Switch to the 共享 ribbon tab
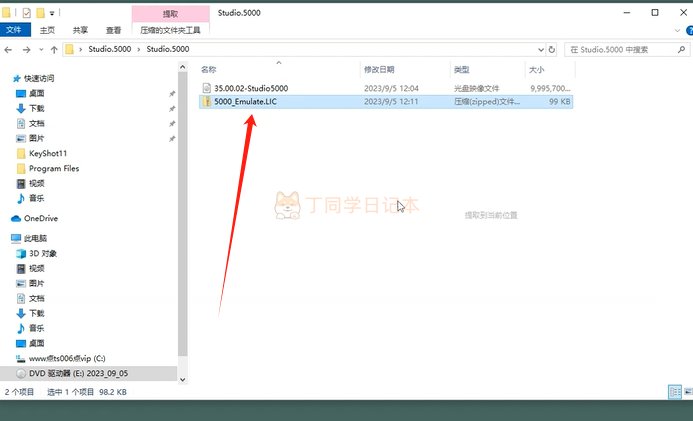Image resolution: width=693 pixels, height=421 pixels. pyautogui.click(x=80, y=30)
